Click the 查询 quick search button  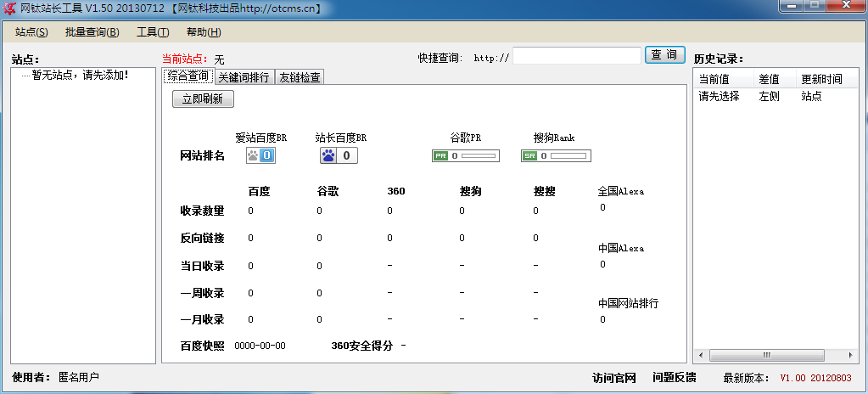(665, 55)
